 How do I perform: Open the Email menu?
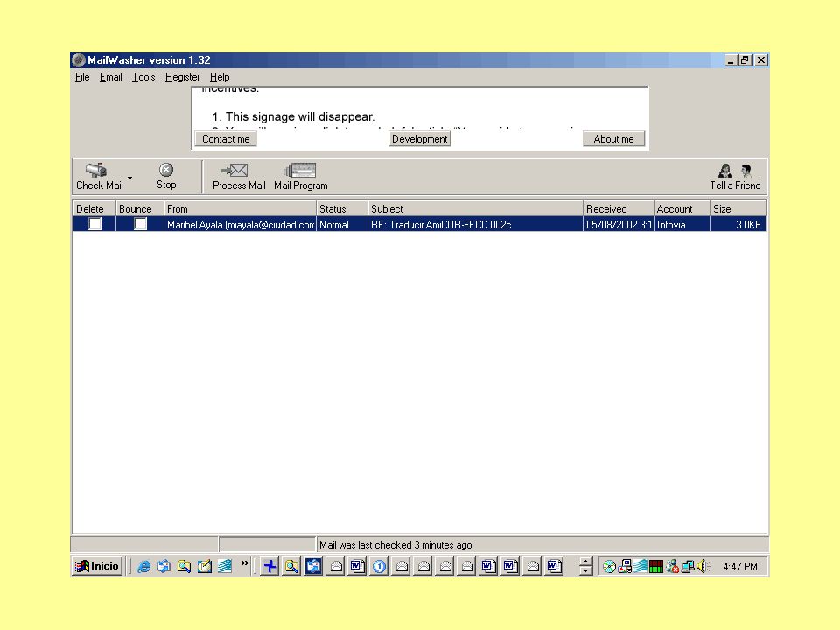(111, 77)
